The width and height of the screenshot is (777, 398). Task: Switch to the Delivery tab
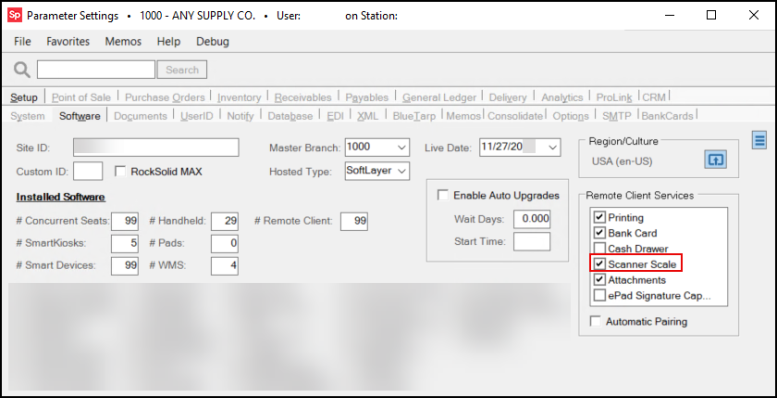coord(507,97)
